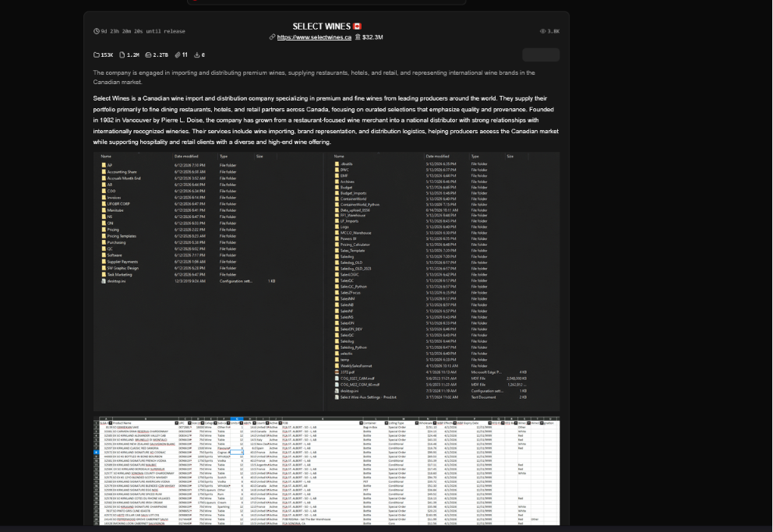Open the right file explorer screenshot with SalesON folder

(x=443, y=282)
